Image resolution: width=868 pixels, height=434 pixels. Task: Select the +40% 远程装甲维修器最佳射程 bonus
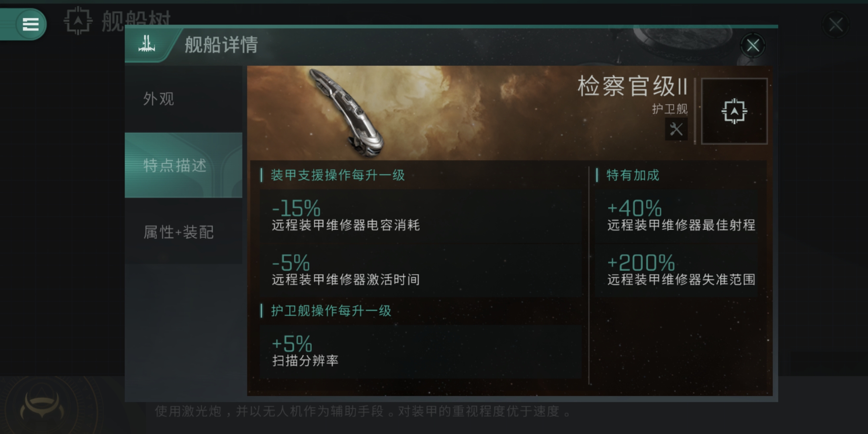(x=676, y=216)
